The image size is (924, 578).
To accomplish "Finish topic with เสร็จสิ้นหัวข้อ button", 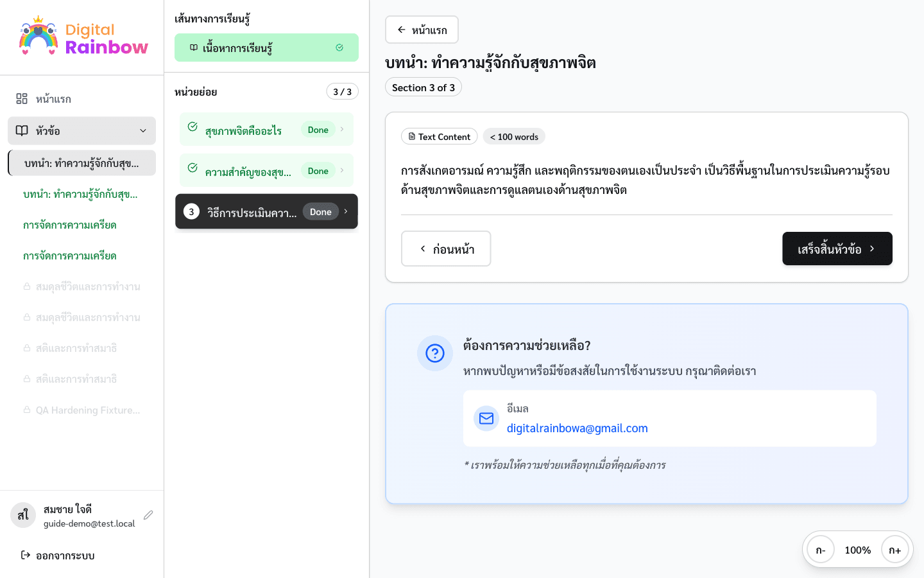I will coord(837,249).
